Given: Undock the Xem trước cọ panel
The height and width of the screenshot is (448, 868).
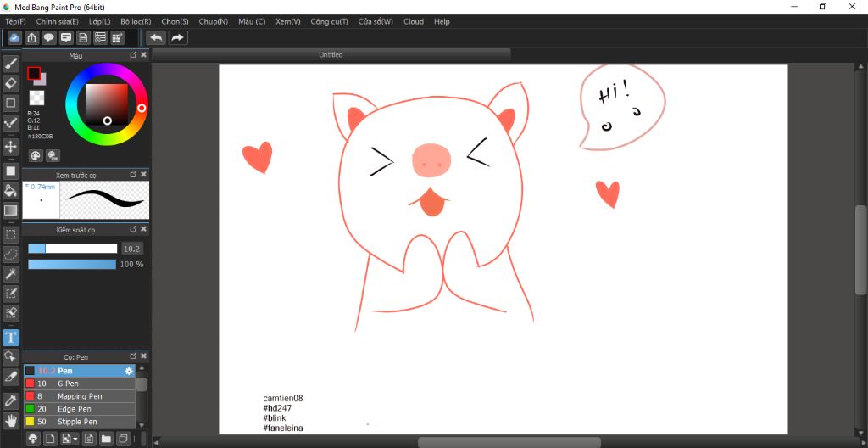Looking at the screenshot, I should click(133, 174).
